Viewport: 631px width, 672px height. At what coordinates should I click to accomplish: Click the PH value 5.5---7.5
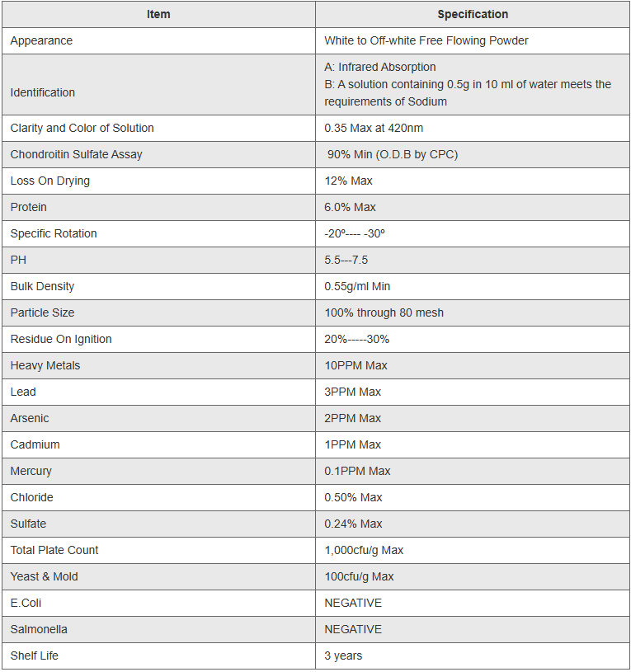[346, 260]
